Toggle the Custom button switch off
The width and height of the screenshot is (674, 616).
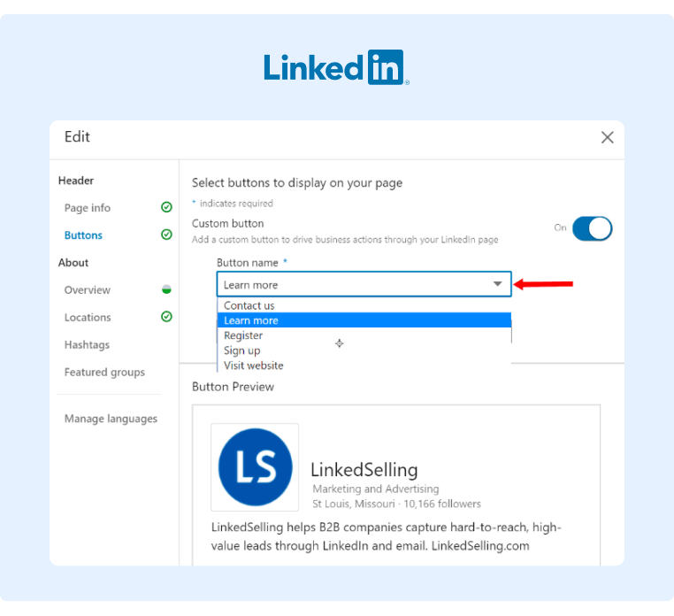[x=592, y=228]
